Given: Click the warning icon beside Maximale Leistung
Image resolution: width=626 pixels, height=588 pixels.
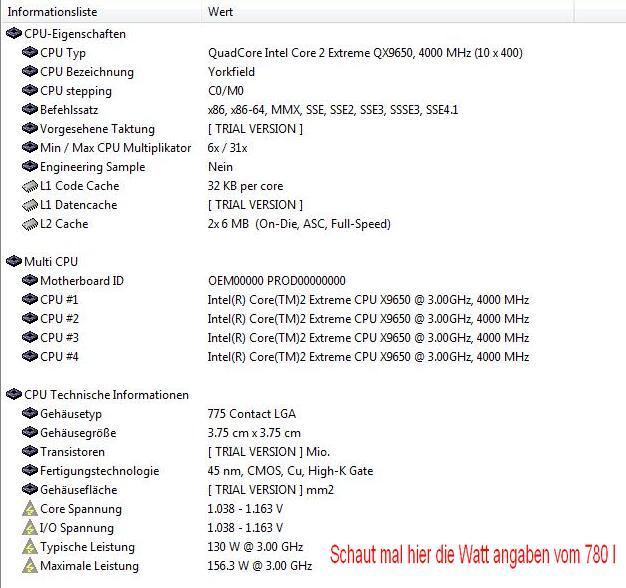Looking at the screenshot, I should click(x=30, y=566).
